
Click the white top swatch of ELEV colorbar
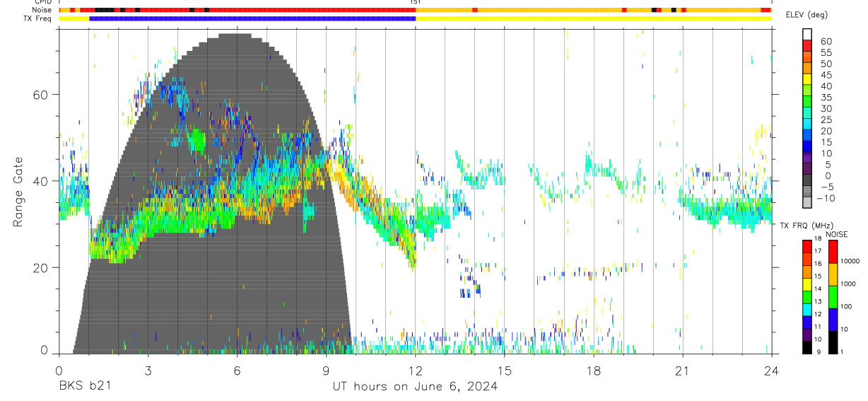pyautogui.click(x=807, y=33)
